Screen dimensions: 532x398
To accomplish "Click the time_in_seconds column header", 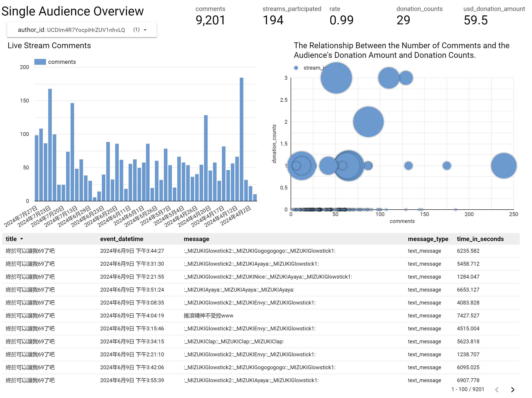I will tap(480, 239).
